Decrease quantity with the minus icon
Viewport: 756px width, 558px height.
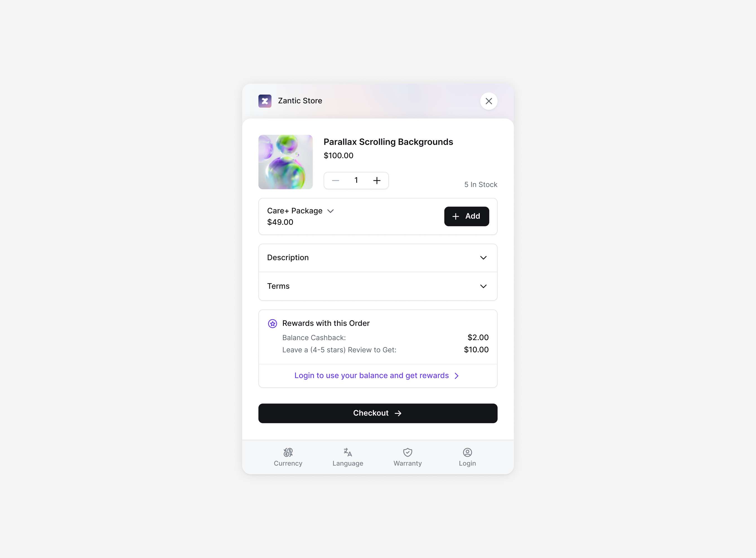pos(335,180)
